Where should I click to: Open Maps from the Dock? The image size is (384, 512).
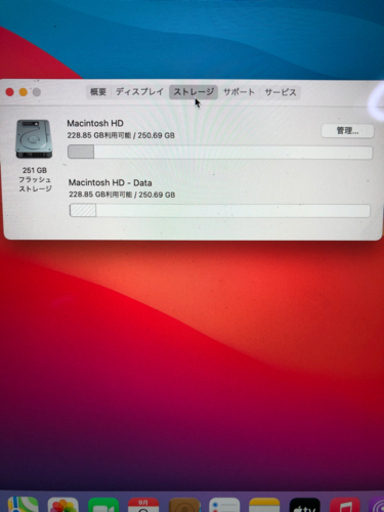(23, 505)
